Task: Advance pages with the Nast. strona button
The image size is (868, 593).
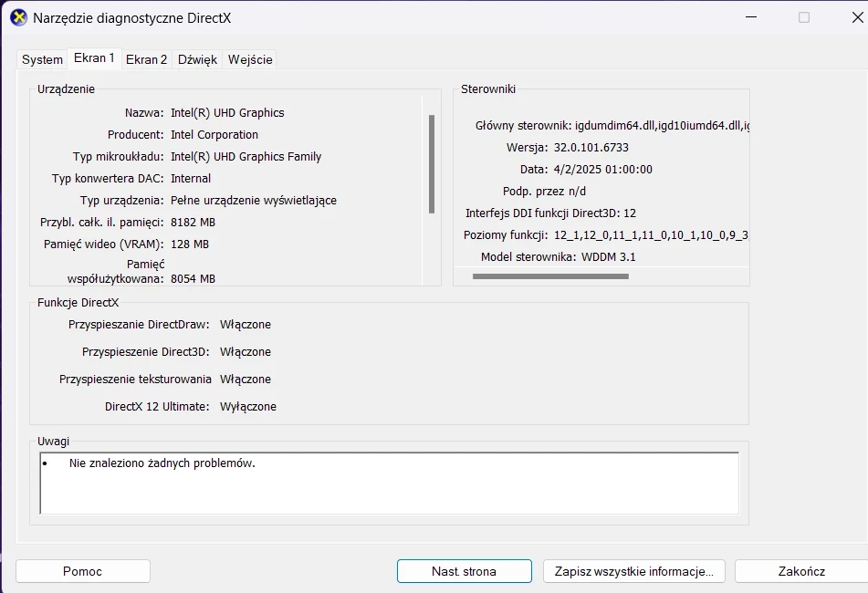Action: pos(463,570)
